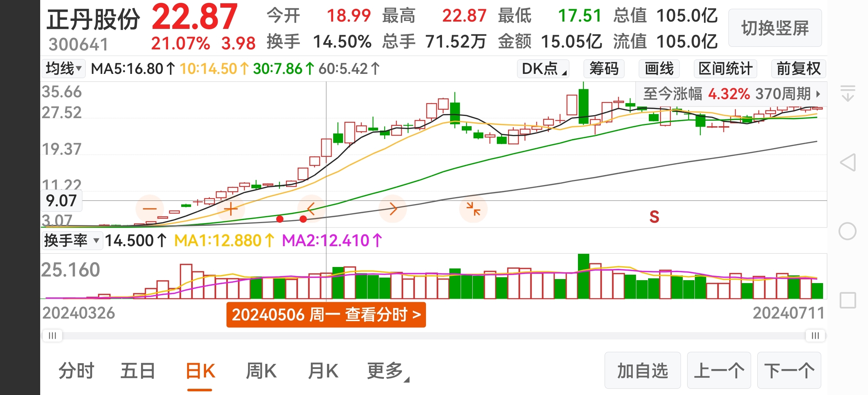Toggle the 筹码 chip distribution view

click(x=604, y=69)
